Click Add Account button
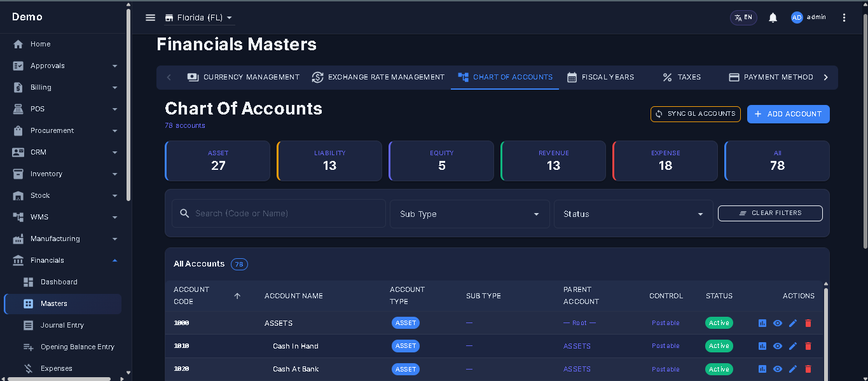 pyautogui.click(x=789, y=114)
